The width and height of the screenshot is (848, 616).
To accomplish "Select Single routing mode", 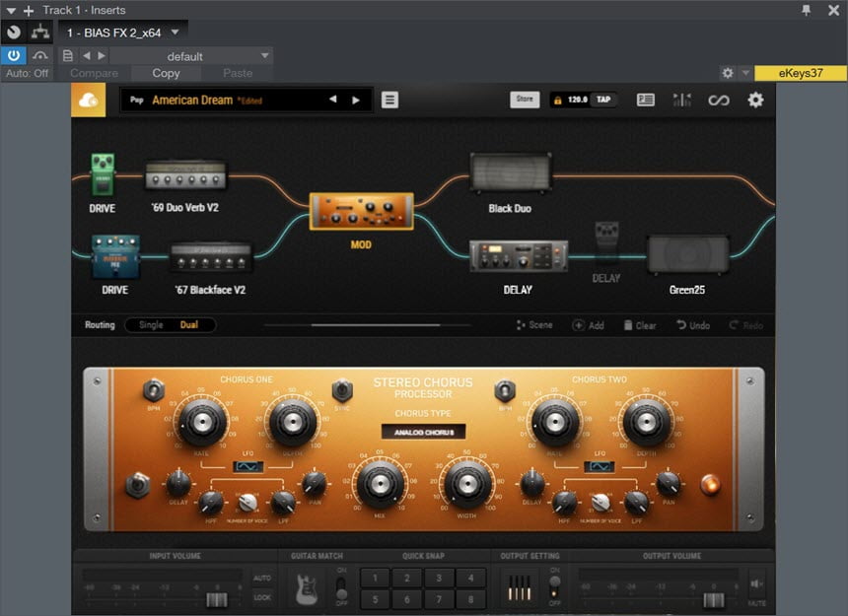I will [x=151, y=324].
